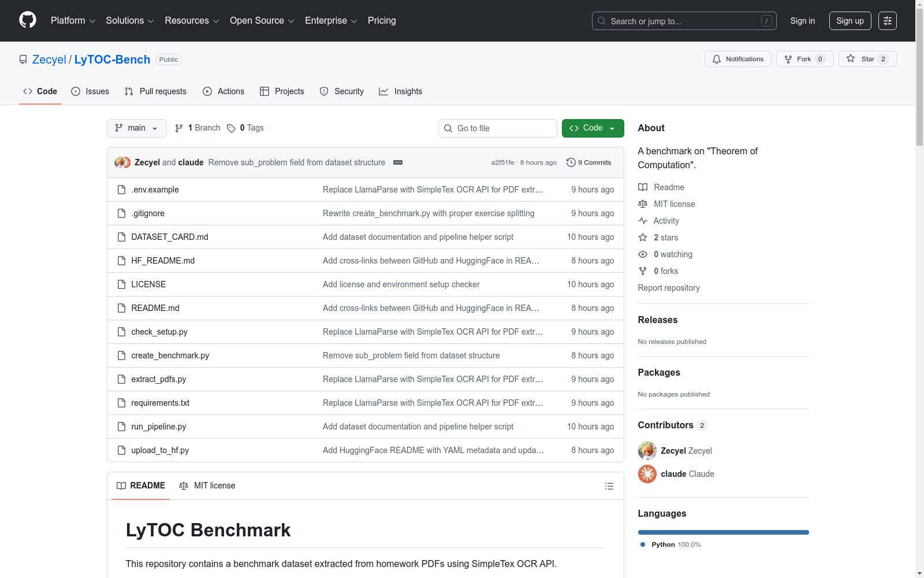
Task: Click the GitHub logo icon
Action: (x=28, y=20)
